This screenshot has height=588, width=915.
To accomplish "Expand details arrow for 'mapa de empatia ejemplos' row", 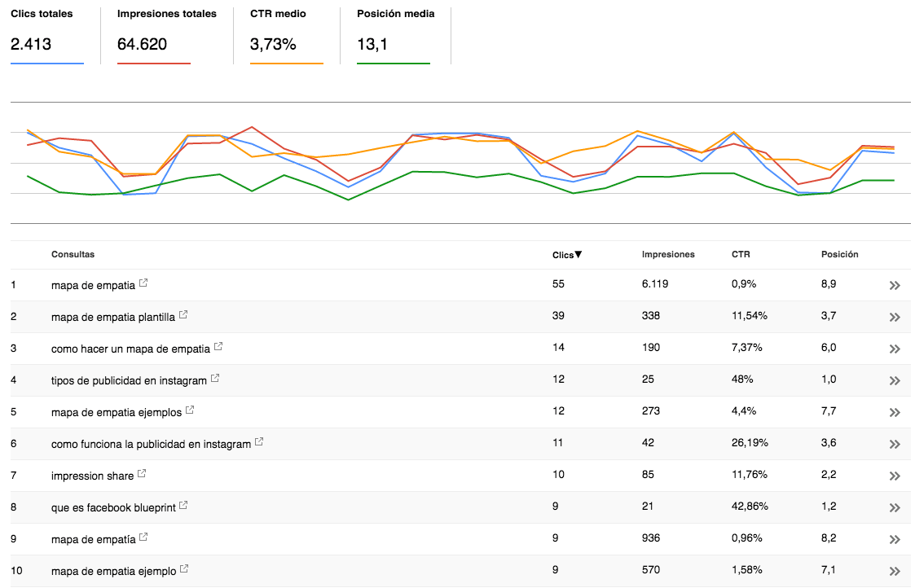I will click(x=895, y=412).
